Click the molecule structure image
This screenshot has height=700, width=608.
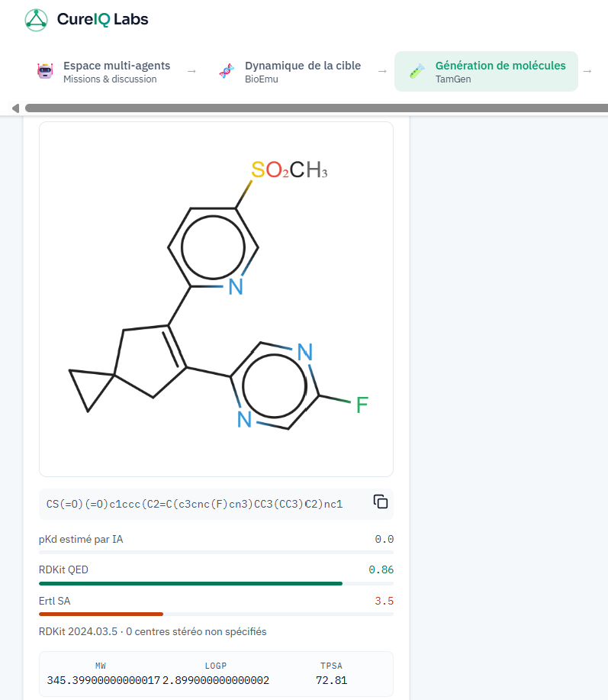tap(217, 299)
